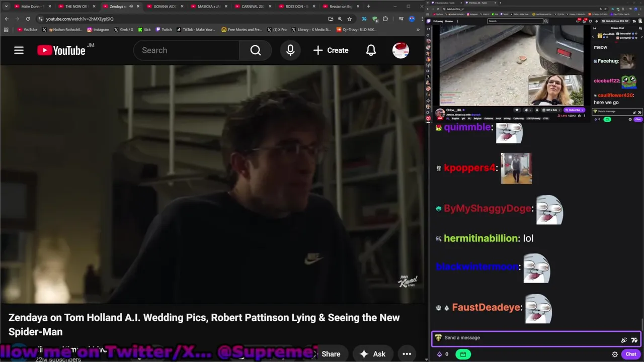Open a new tab with the plus button
Image resolution: width=644 pixels, height=362 pixels.
click(369, 7)
